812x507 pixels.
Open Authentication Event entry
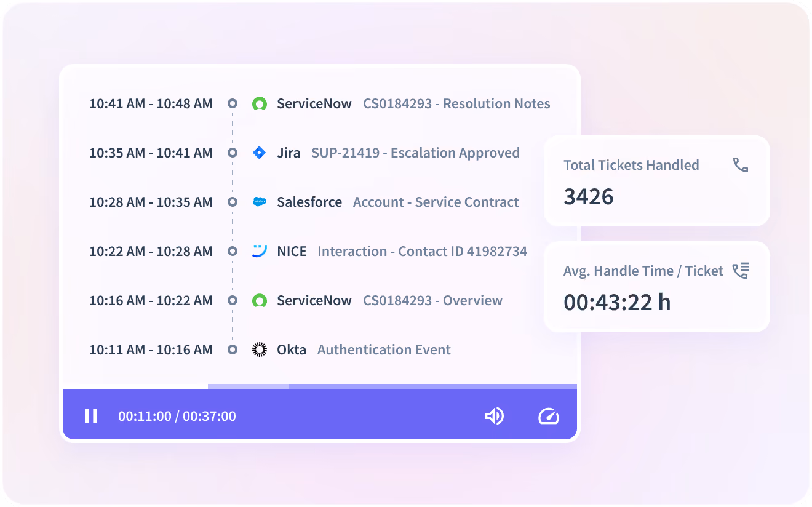(x=384, y=349)
